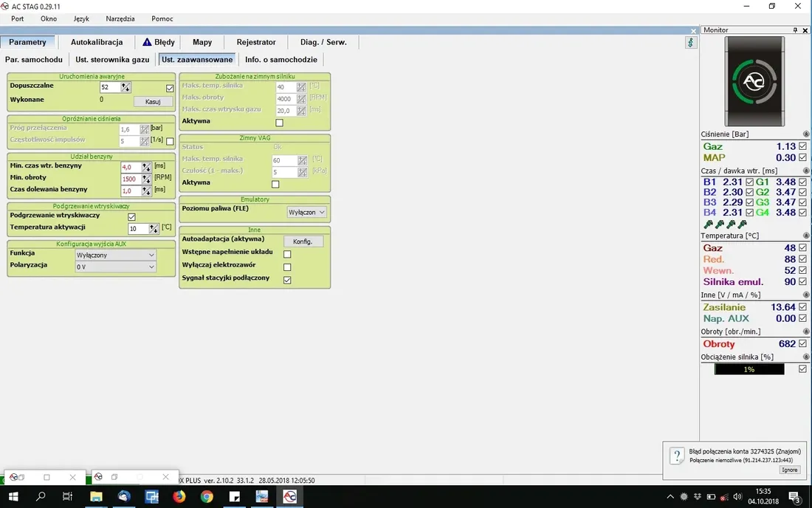812x508 pixels.
Task: Collapse the Inne [V / mA / %] section
Action: (x=806, y=295)
